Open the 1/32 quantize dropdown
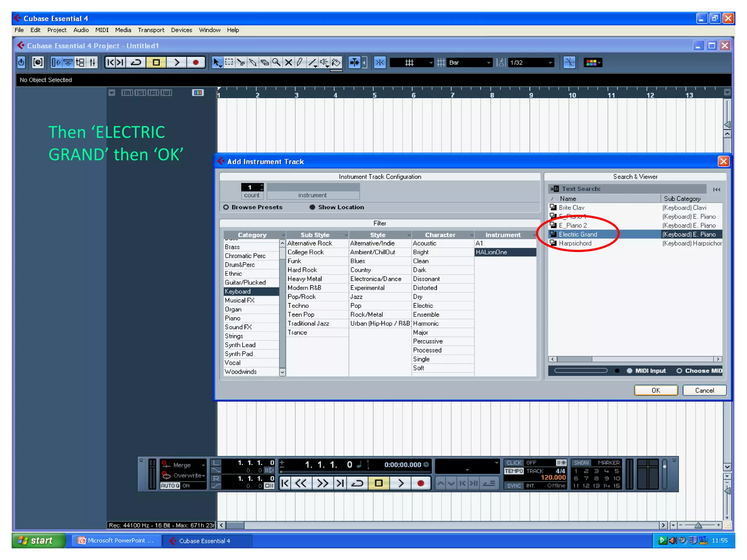Image resolution: width=747 pixels, height=560 pixels. pyautogui.click(x=531, y=63)
